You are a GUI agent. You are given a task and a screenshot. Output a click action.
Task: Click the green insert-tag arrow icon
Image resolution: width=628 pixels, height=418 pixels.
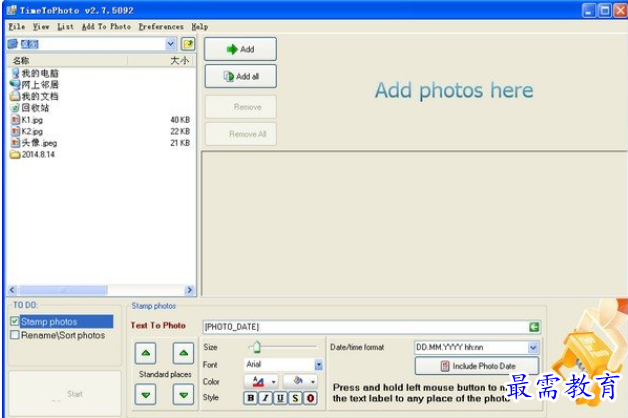pos(534,327)
